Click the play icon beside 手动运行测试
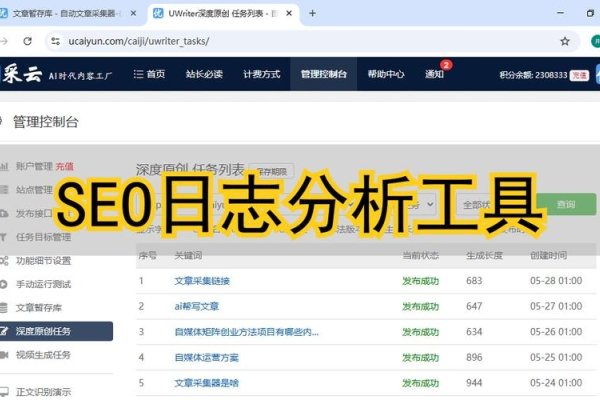This screenshot has height=400, width=600. pos(3,284)
